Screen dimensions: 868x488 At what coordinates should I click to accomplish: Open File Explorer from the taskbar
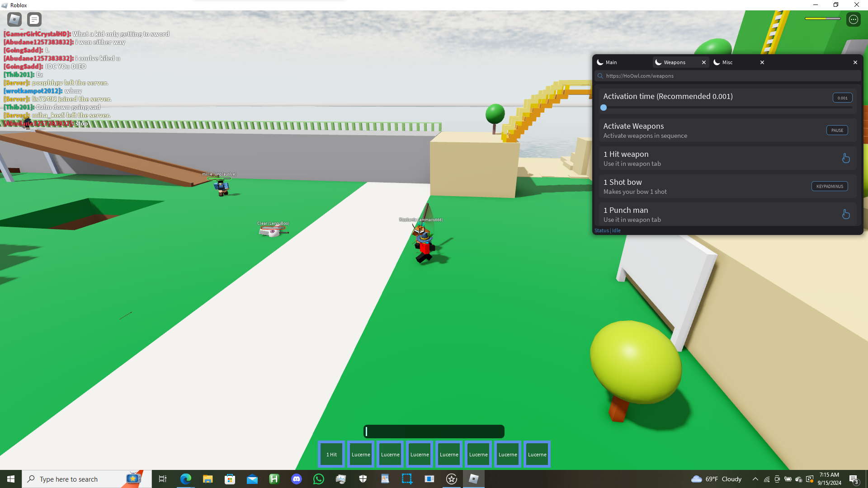click(x=208, y=479)
